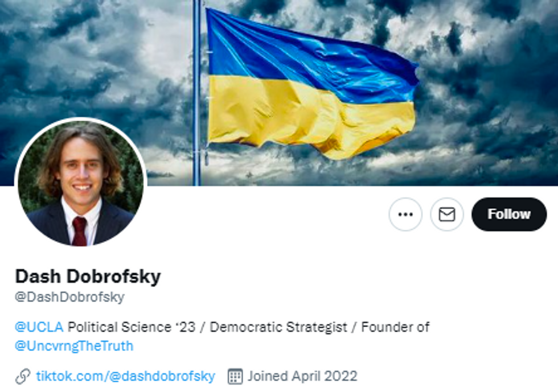Visit the tiktok.com/@dashdobrofsky link
558x392 pixels.
point(126,376)
